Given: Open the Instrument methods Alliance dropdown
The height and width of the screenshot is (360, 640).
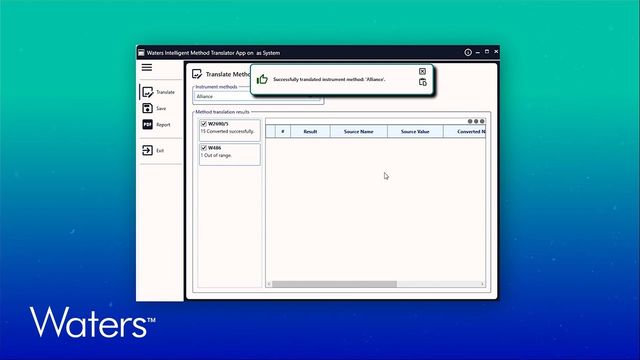Looking at the screenshot, I should click(x=258, y=96).
